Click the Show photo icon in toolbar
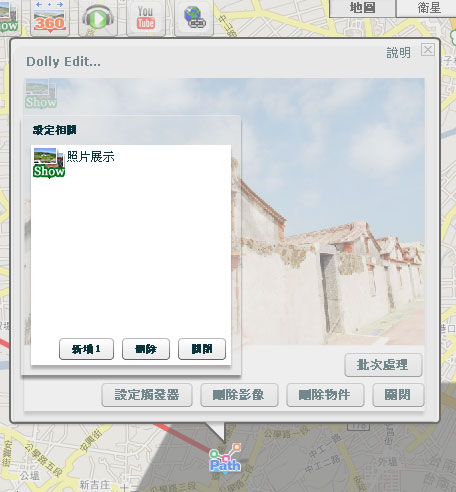Viewport: 456px width, 492px height. click(x=8, y=17)
